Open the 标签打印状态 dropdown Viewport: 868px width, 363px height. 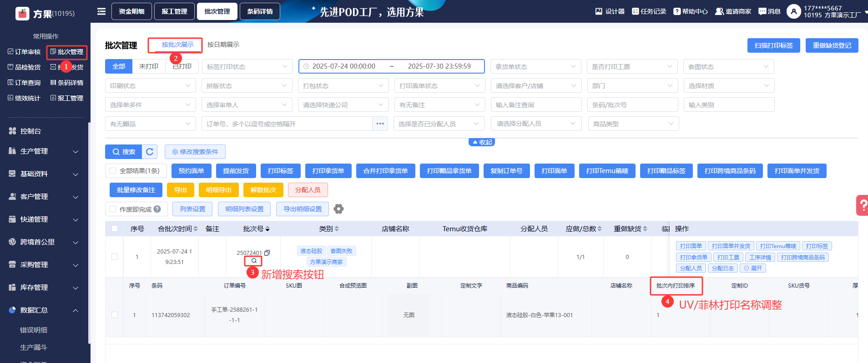coord(247,67)
